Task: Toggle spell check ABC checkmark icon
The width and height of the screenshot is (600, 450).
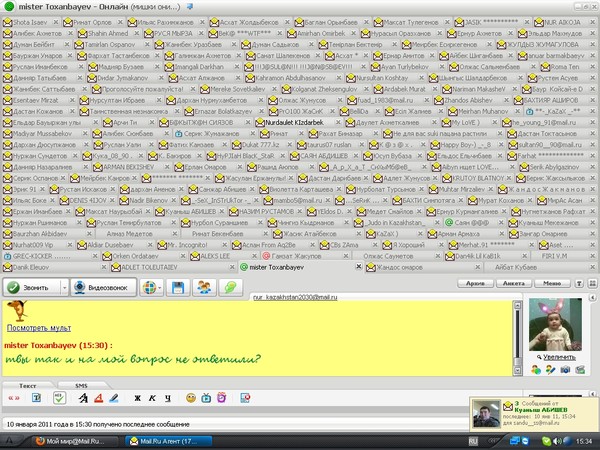Action: pos(59,398)
